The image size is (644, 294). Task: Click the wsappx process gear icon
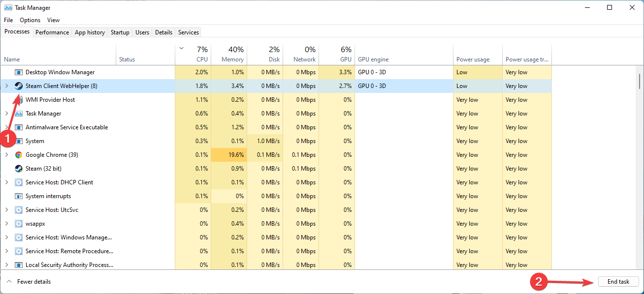(19, 224)
